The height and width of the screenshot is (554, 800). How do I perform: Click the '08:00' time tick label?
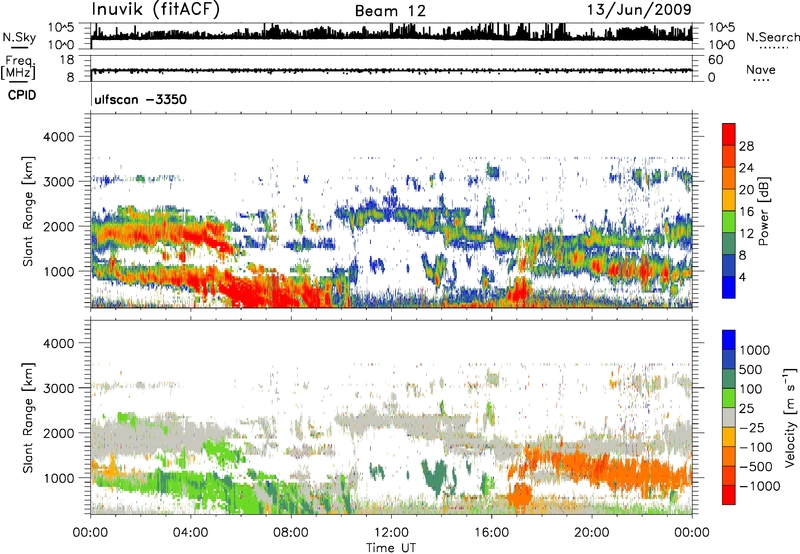pos(290,533)
